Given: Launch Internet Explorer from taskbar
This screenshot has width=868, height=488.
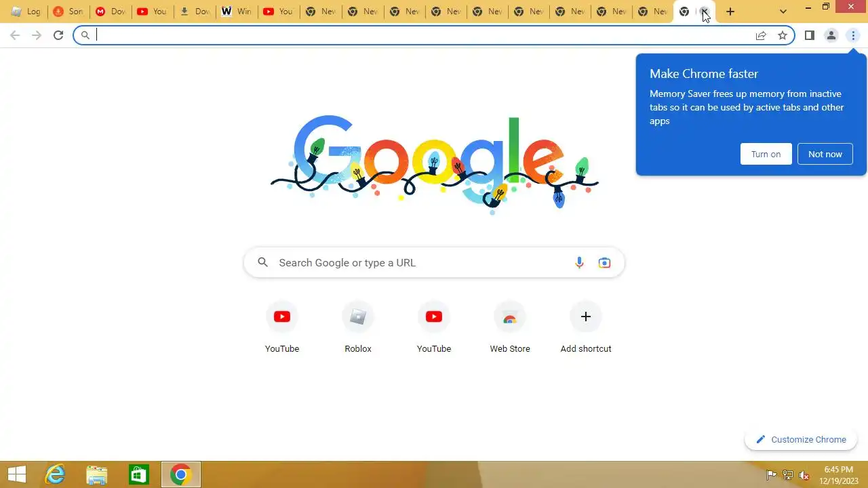Looking at the screenshot, I should click(54, 474).
